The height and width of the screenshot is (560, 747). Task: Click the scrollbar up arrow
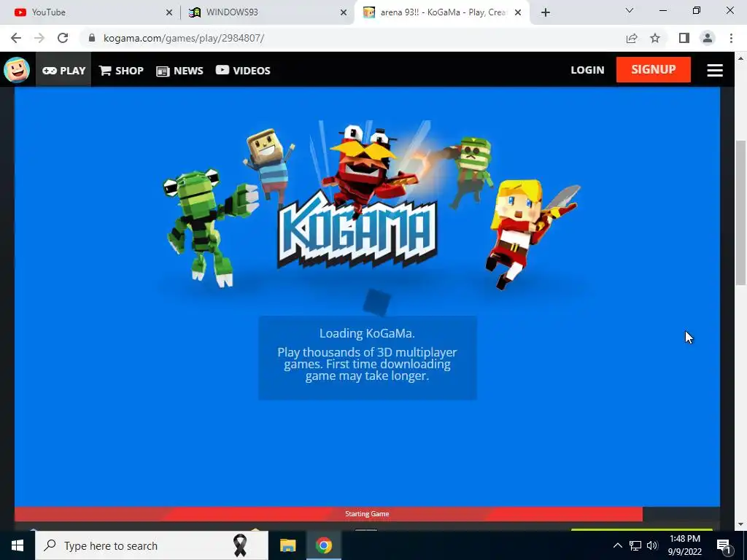coord(740,58)
